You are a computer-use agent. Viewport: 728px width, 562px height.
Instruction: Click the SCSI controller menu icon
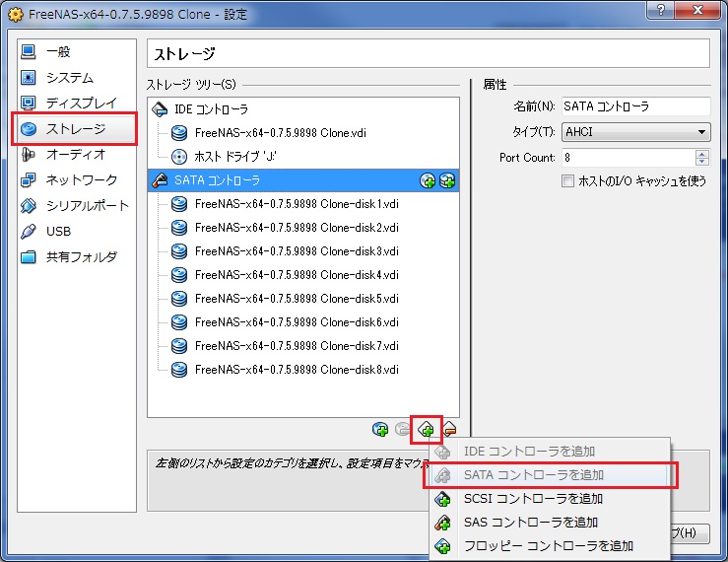pos(442,499)
